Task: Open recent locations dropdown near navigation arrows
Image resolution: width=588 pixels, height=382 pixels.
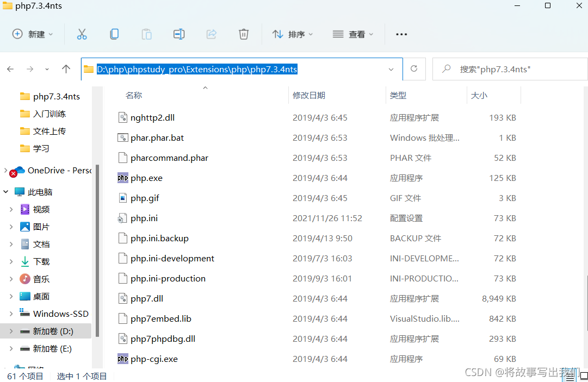Action: (x=47, y=70)
